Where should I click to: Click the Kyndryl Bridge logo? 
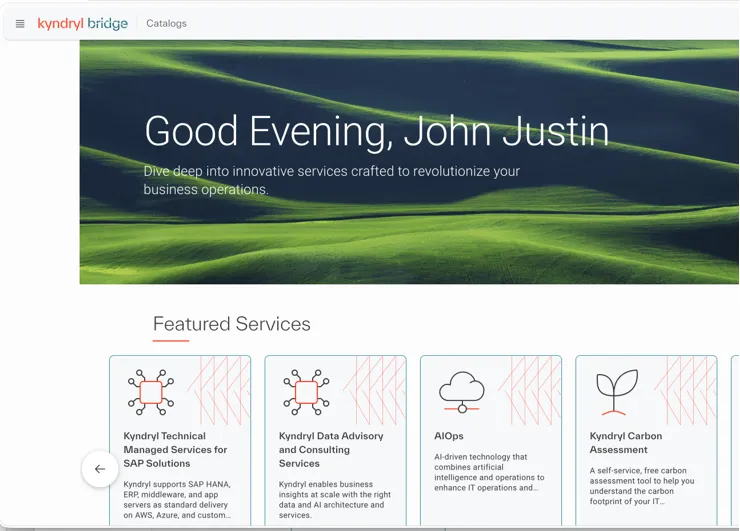coord(83,24)
